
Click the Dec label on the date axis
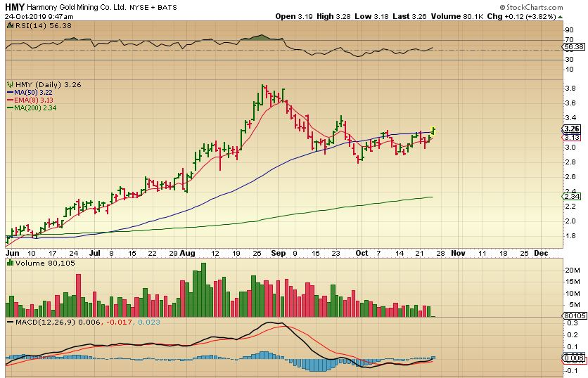tap(541, 253)
